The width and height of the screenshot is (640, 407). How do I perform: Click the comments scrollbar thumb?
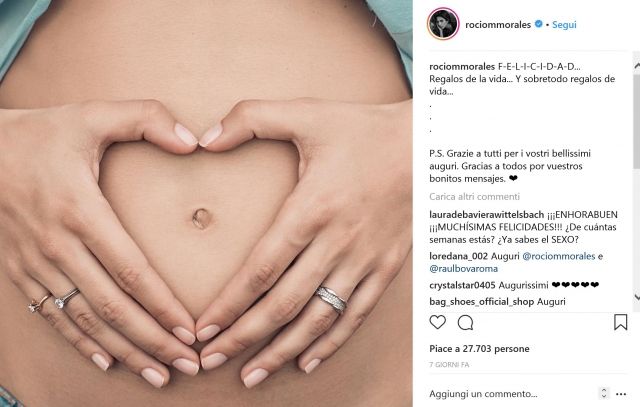pyautogui.click(x=636, y=120)
